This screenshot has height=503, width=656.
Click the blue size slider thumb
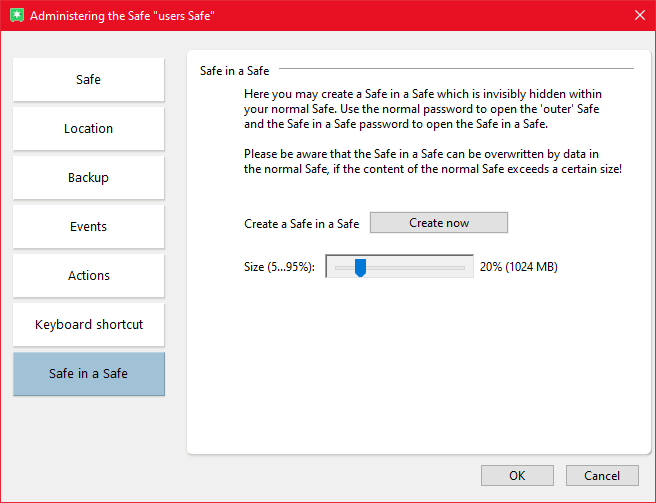(360, 267)
